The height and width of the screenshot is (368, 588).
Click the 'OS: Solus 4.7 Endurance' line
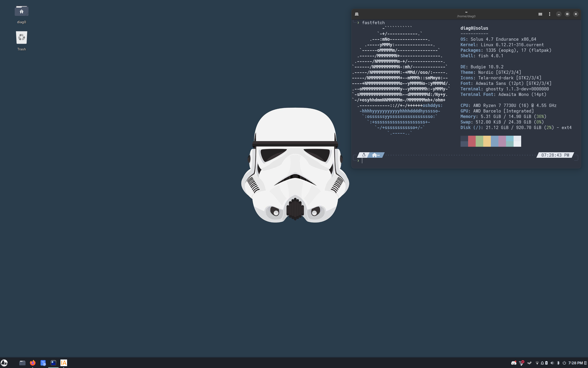pos(498,39)
